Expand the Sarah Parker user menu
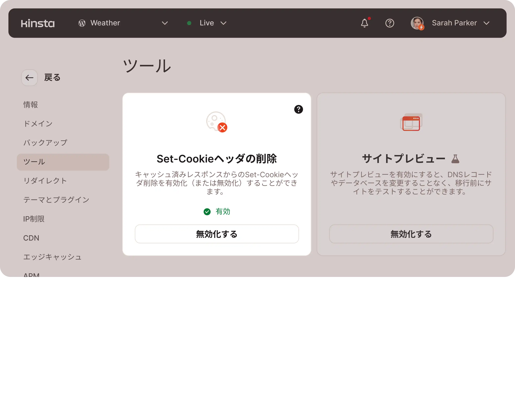The height and width of the screenshot is (420, 515). [x=486, y=23]
